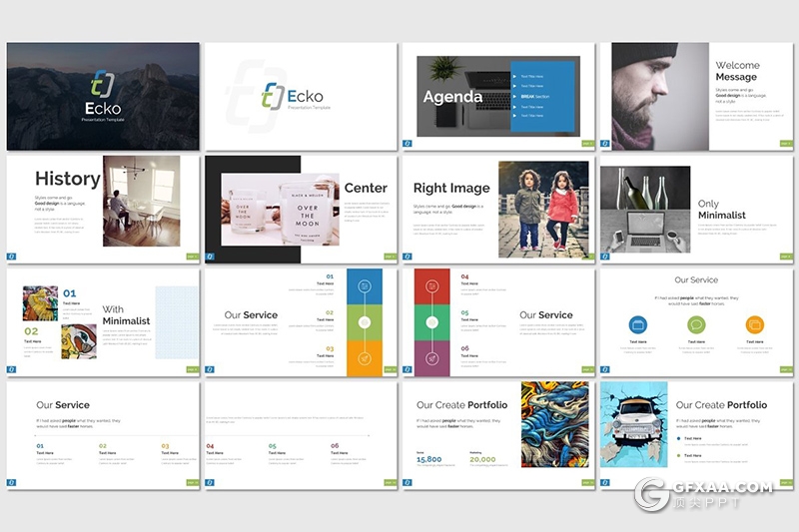
Task: Click the orange overlapping windows service icon
Action: tap(754, 324)
